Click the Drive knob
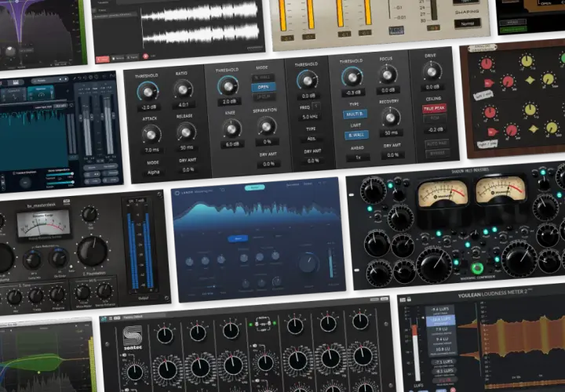Screen dimensions: 565x392 [432, 71]
